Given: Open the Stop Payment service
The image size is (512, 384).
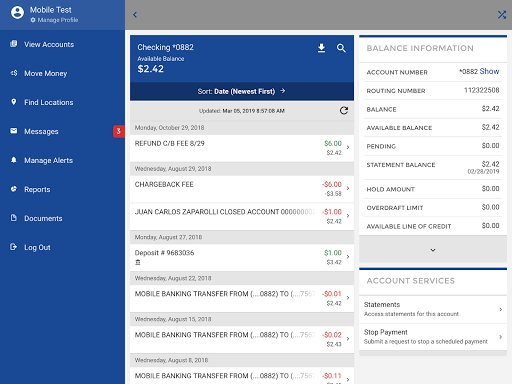Looking at the screenshot, I should [433, 337].
